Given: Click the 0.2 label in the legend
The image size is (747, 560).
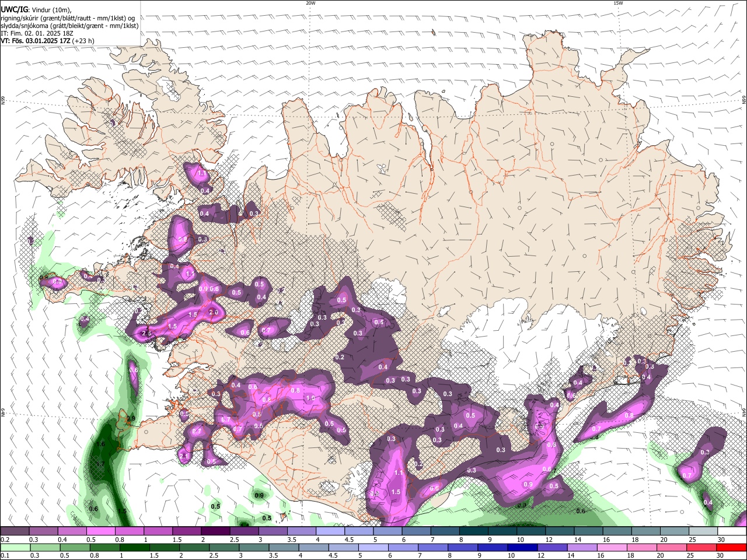Looking at the screenshot, I should tap(5, 540).
